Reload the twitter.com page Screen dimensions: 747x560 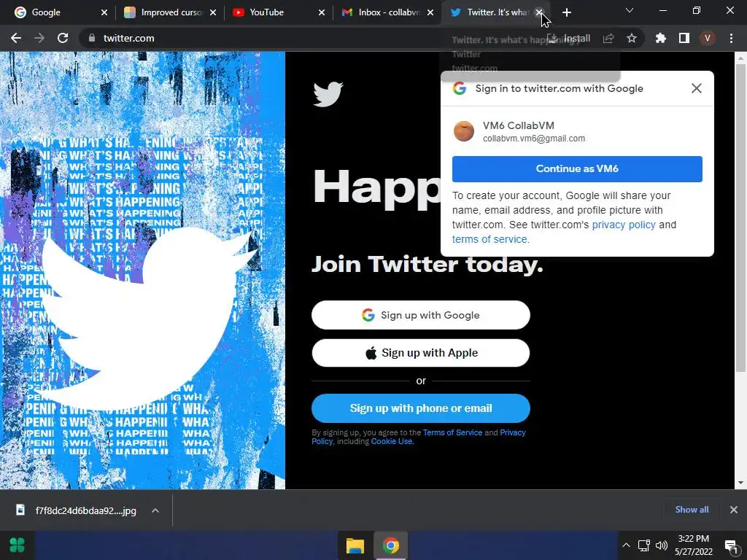pos(63,38)
